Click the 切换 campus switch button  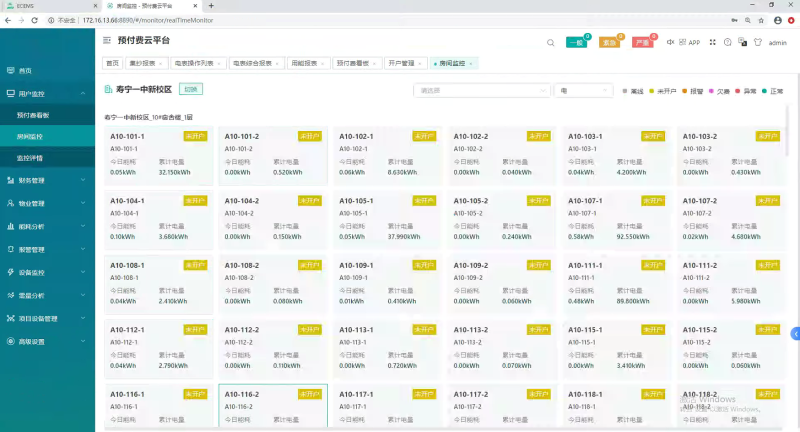(x=190, y=89)
